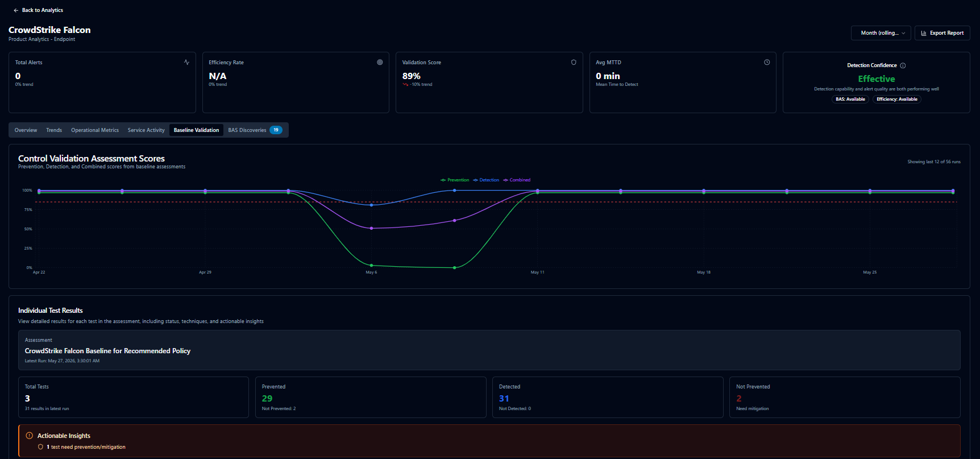Click the 'Need mitigation' label

753,408
